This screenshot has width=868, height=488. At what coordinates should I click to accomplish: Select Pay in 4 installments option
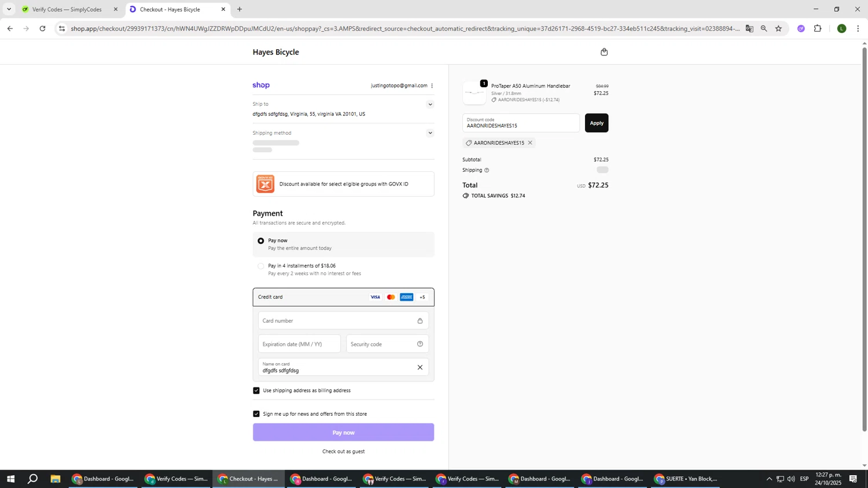coord(344,269)
